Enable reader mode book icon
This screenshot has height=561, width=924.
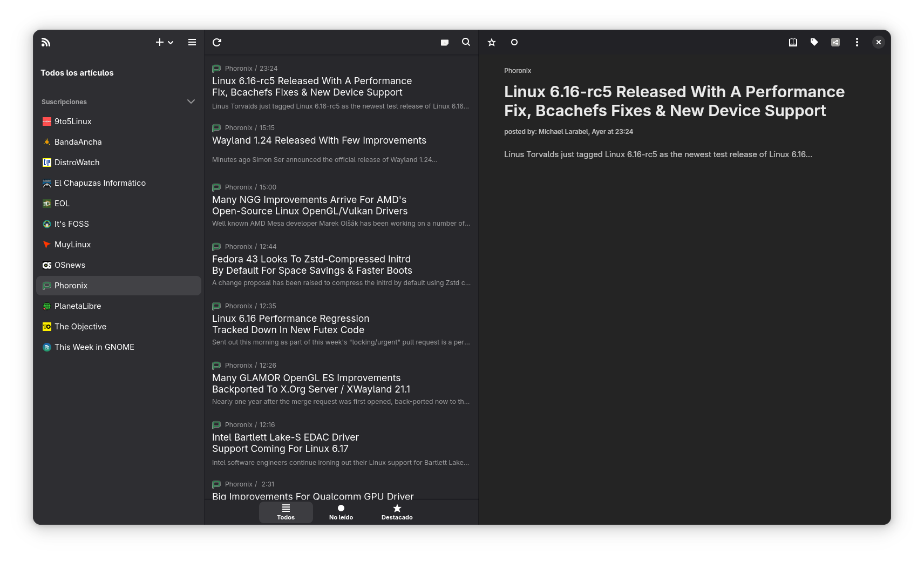coord(793,42)
